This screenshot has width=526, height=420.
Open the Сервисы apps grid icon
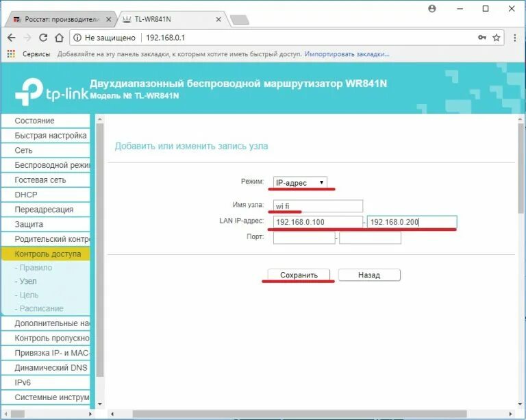[x=11, y=54]
